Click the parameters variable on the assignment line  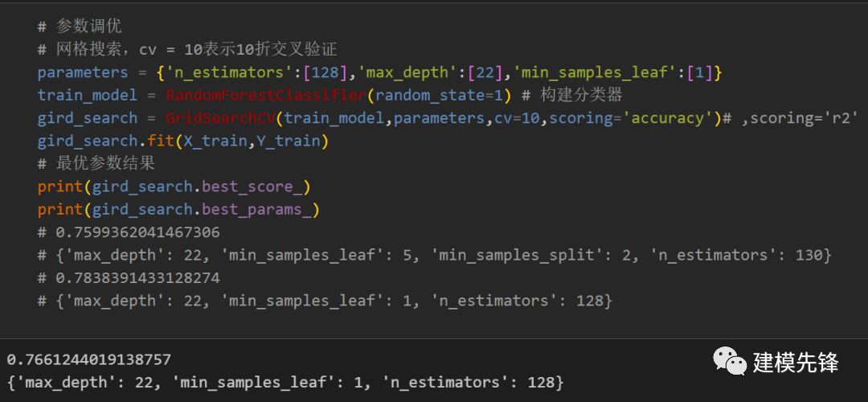[x=83, y=72]
